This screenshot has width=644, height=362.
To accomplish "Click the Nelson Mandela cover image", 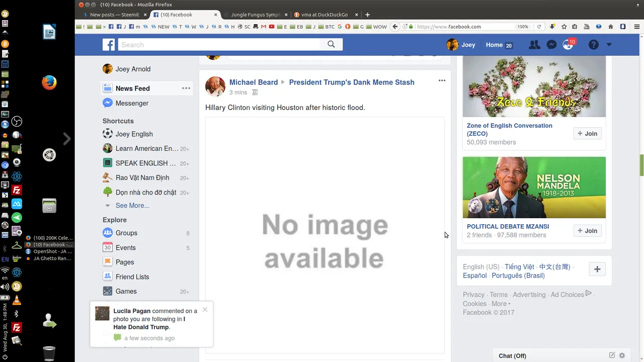I will [534, 188].
